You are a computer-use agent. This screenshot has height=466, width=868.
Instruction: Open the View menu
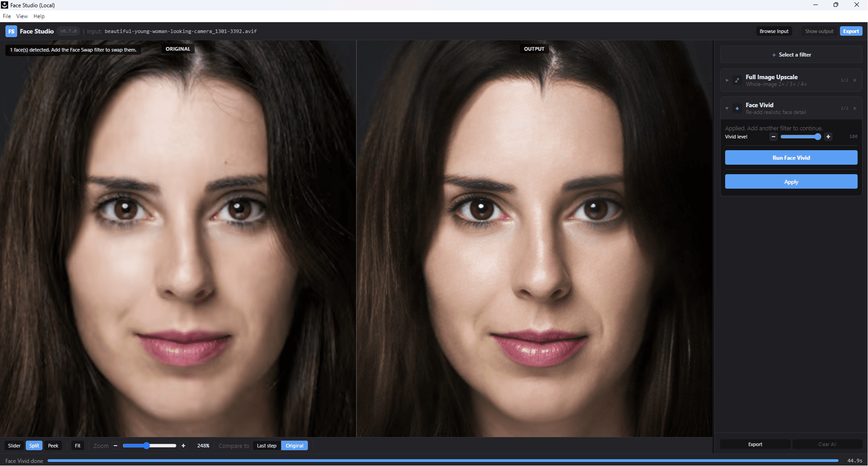click(22, 16)
